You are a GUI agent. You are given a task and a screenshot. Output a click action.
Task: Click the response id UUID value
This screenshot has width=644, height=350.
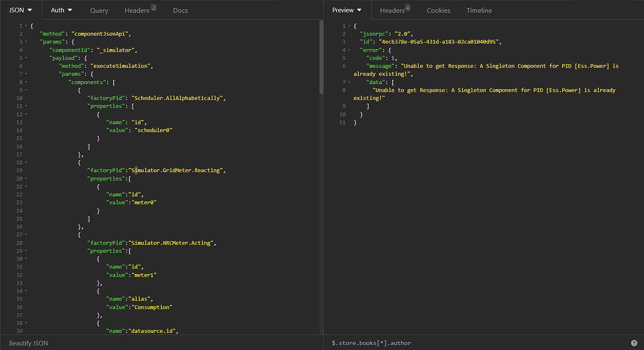pos(438,42)
